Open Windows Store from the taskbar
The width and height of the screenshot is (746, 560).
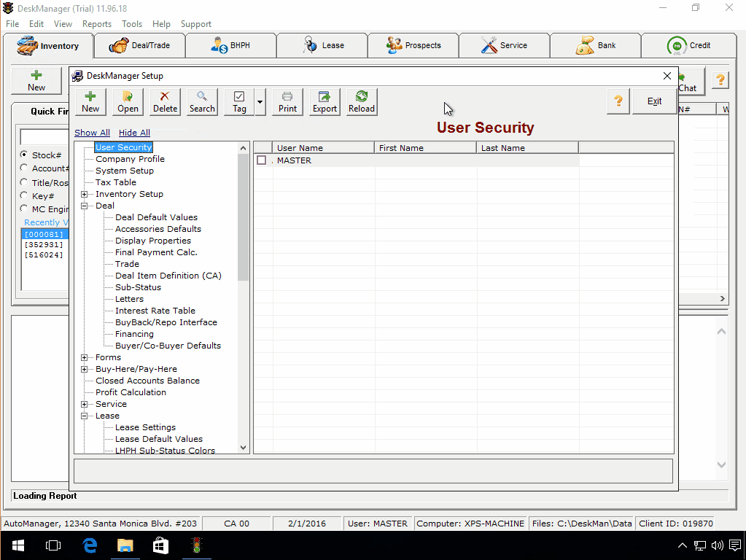(161, 545)
